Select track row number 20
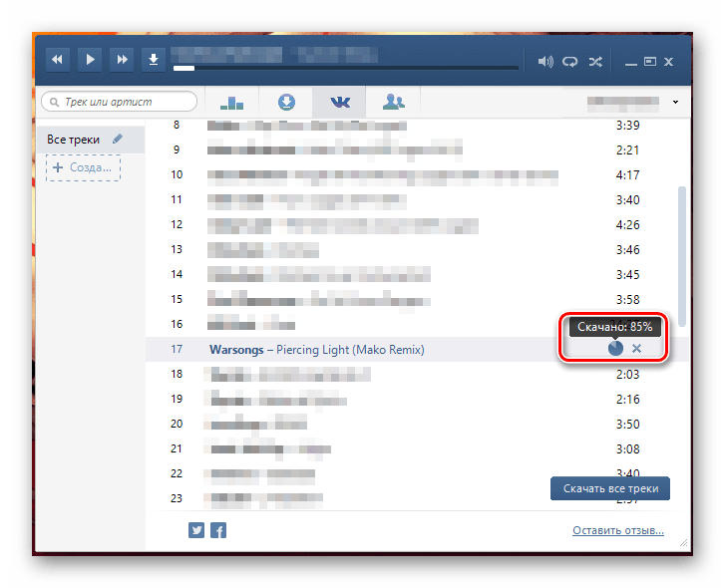The height and width of the screenshot is (588, 725). [418, 424]
